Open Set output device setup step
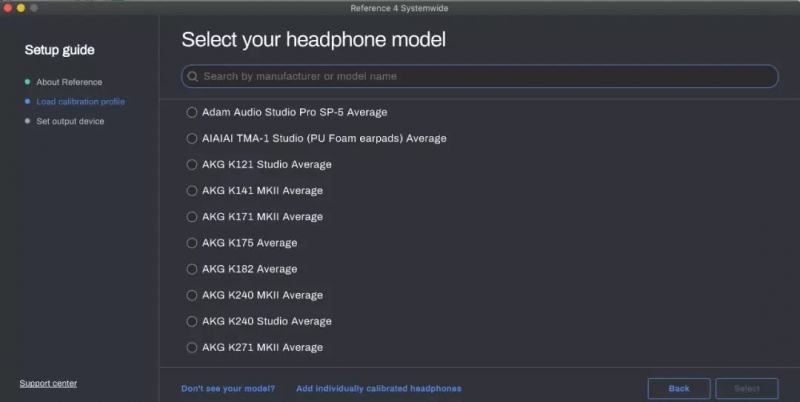800x402 pixels. [x=70, y=121]
